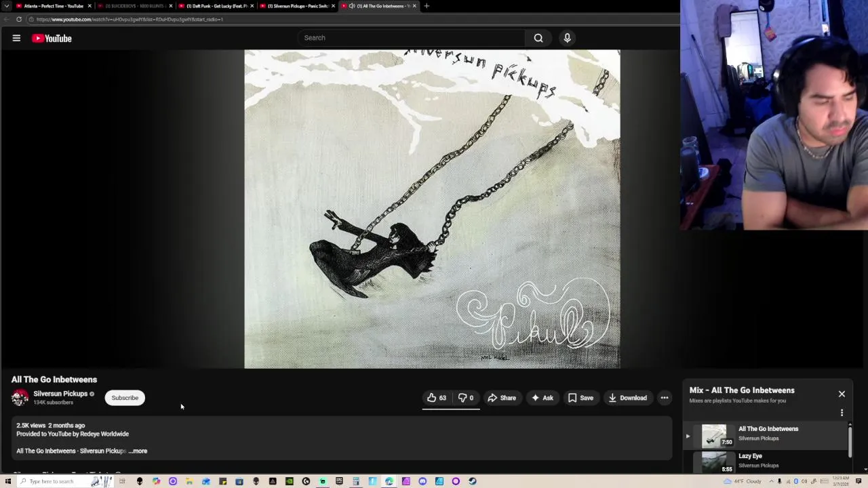The width and height of the screenshot is (868, 488).
Task: Open File Explorer from taskbar
Action: [x=189, y=481]
